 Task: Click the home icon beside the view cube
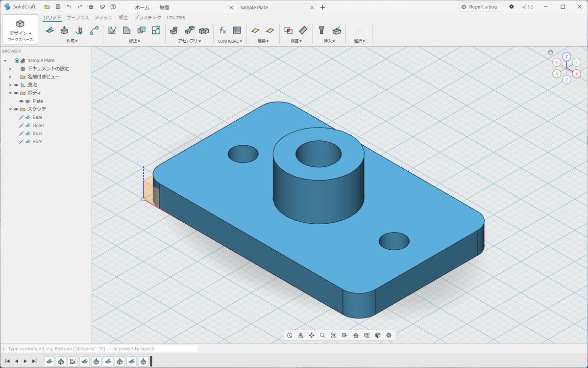(550, 52)
